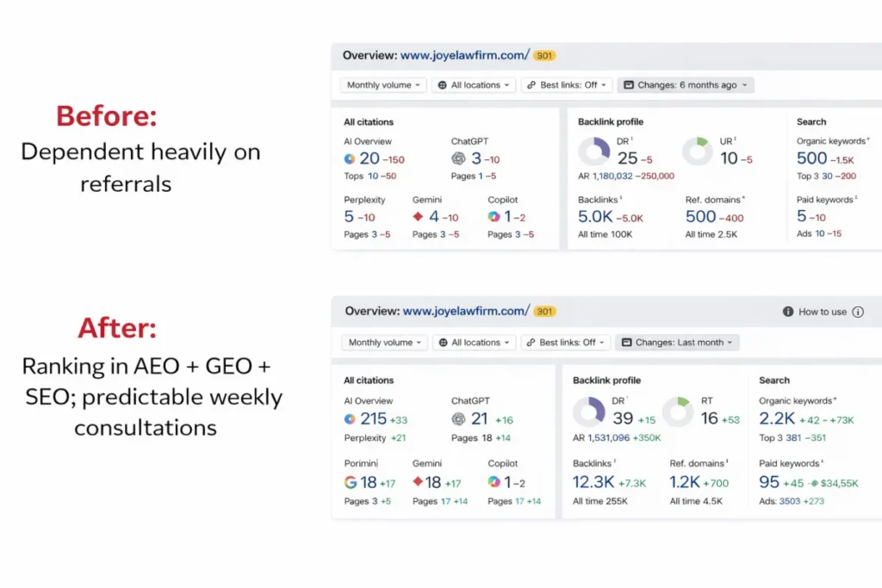Click the Google G icon beside 18
Screen dimensions: 882x588
click(x=351, y=483)
